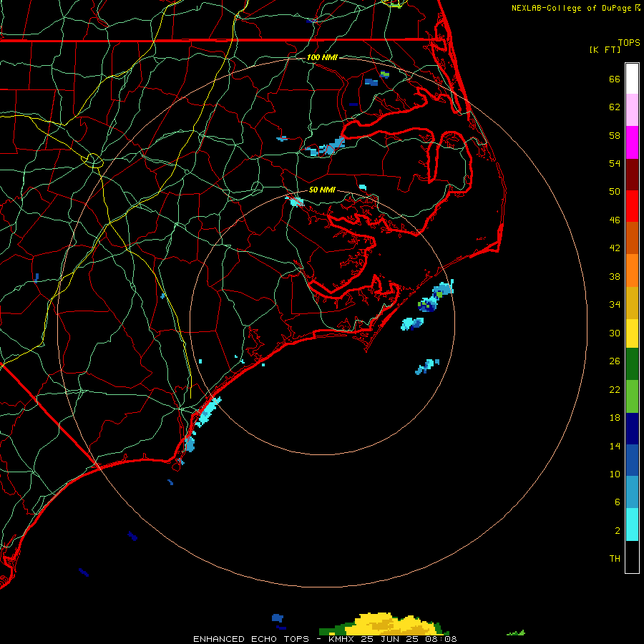Click the white swatch in the tops legend
Viewport: 644px width, 644px height.
coord(632,79)
